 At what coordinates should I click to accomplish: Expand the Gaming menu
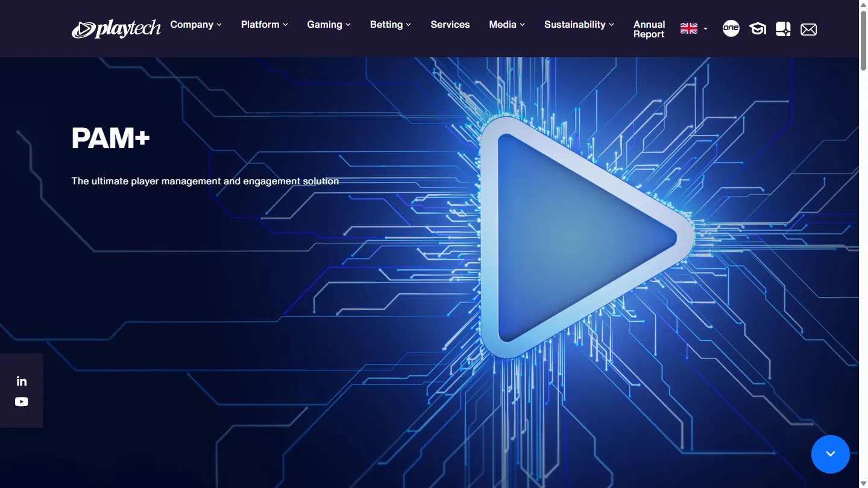(329, 25)
